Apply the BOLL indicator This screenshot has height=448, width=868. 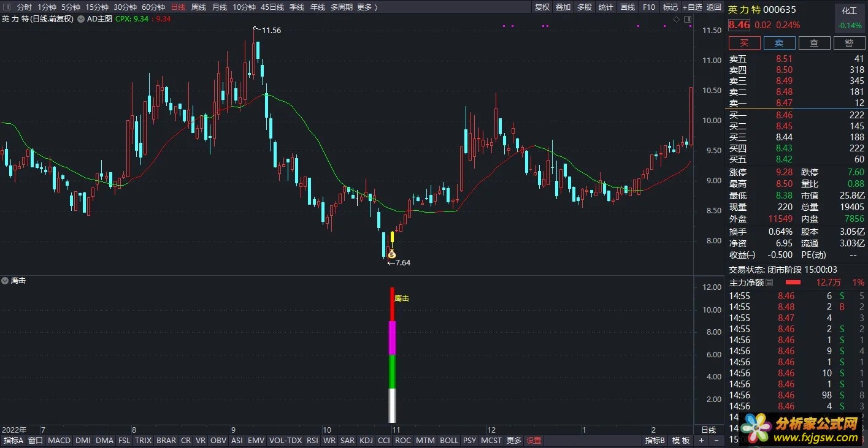point(449,441)
